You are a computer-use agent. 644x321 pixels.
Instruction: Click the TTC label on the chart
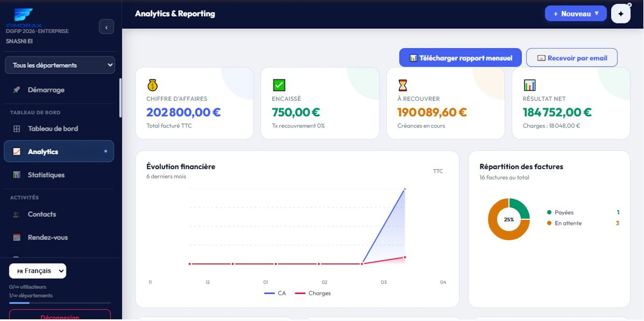click(x=438, y=171)
